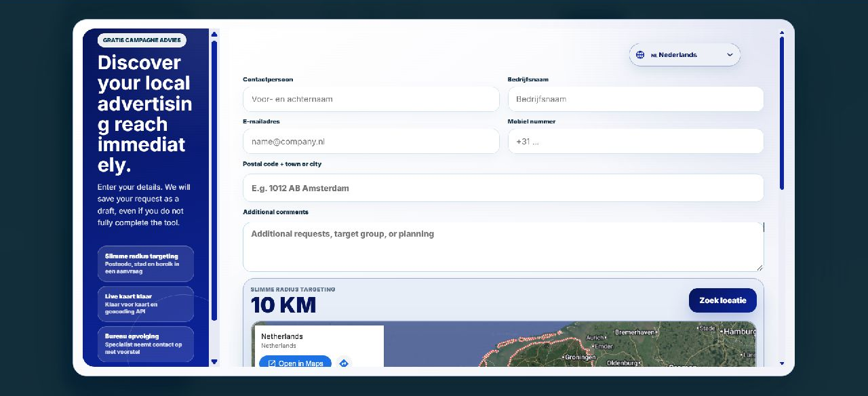Screen dimensions: 868x396
Task: Select the Slimme radius targeting card
Action: click(146, 264)
